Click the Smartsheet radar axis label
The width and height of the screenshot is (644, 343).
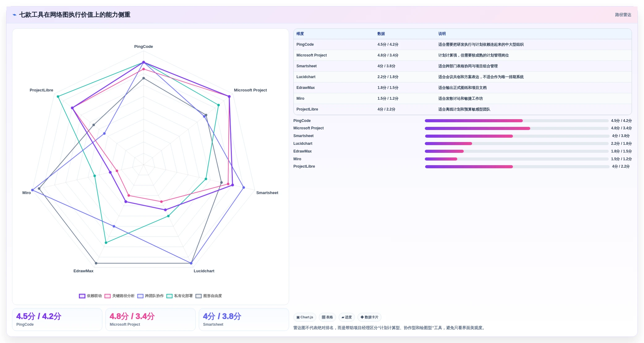point(267,193)
